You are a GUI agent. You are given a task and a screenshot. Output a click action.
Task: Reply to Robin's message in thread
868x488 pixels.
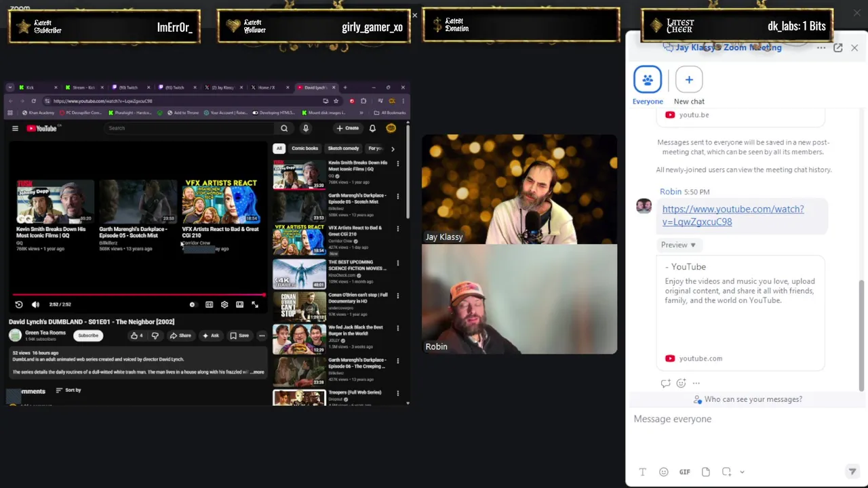click(x=666, y=383)
